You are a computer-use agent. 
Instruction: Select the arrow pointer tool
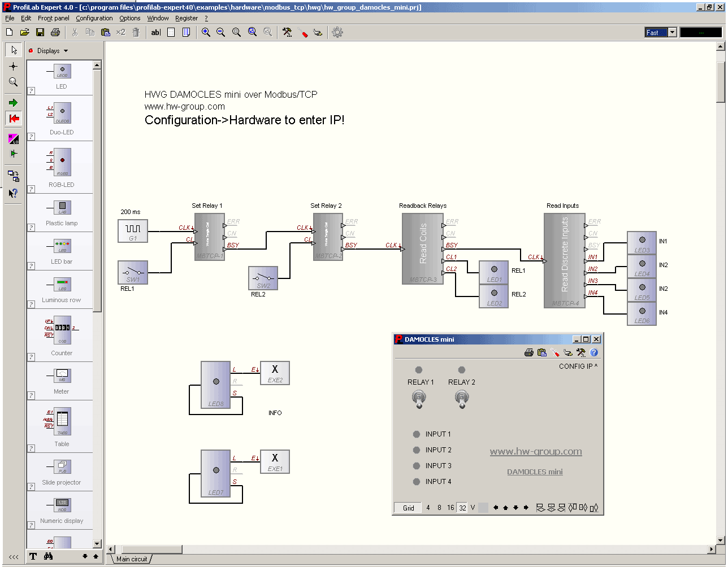point(14,50)
